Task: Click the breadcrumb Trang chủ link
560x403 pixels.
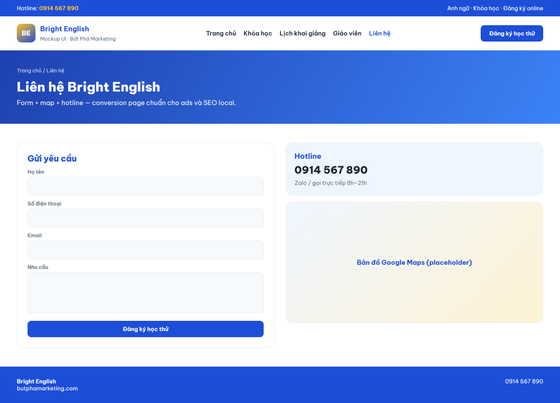Action: (29, 70)
